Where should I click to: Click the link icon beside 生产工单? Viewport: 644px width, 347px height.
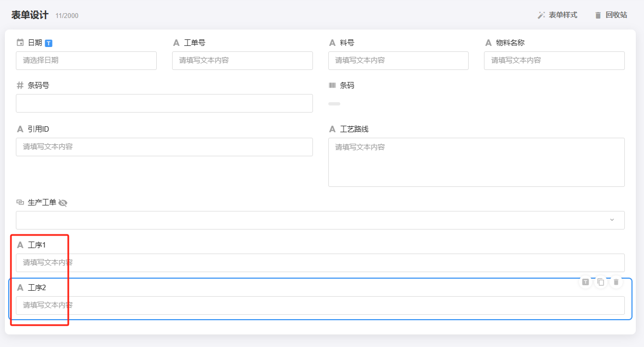point(20,202)
